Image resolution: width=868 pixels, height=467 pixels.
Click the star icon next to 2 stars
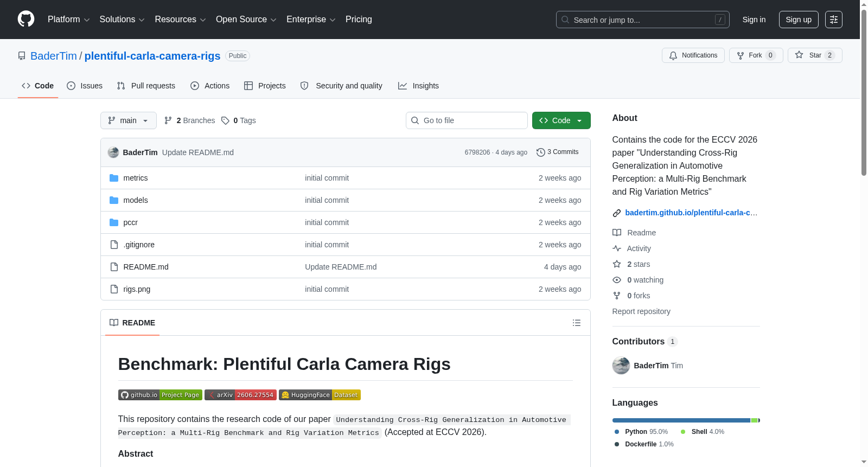617,264
